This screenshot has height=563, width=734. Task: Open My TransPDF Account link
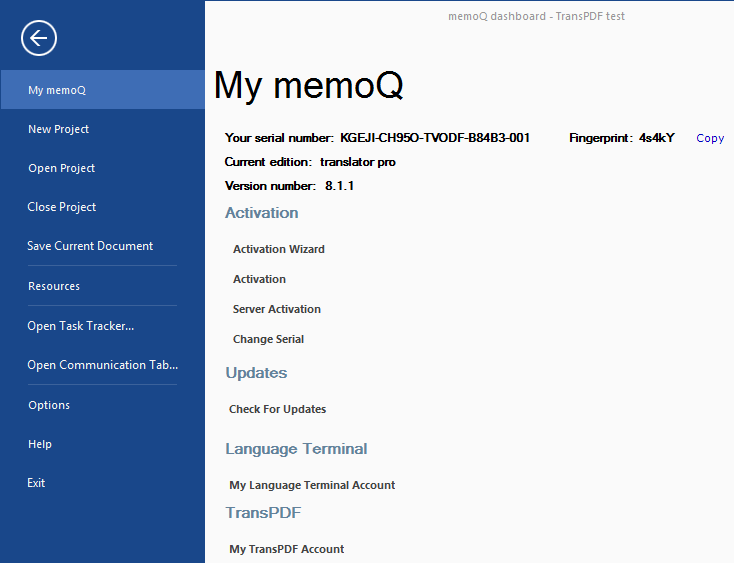pos(286,549)
